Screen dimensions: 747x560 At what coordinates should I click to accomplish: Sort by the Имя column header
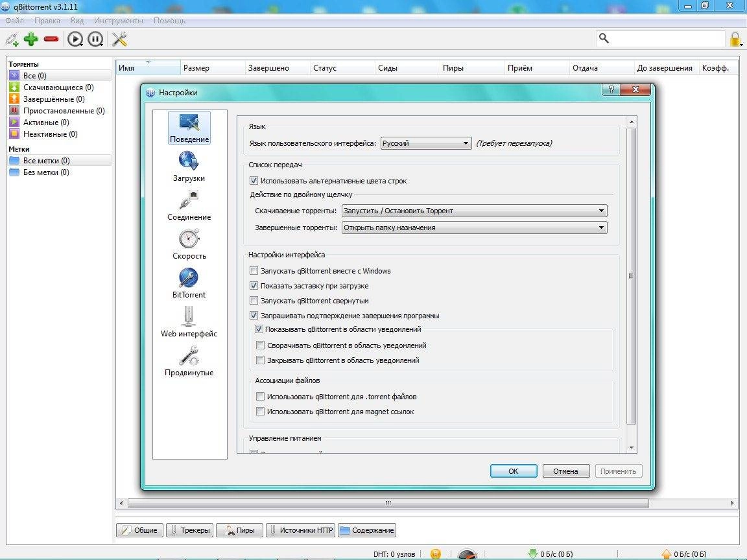[148, 67]
